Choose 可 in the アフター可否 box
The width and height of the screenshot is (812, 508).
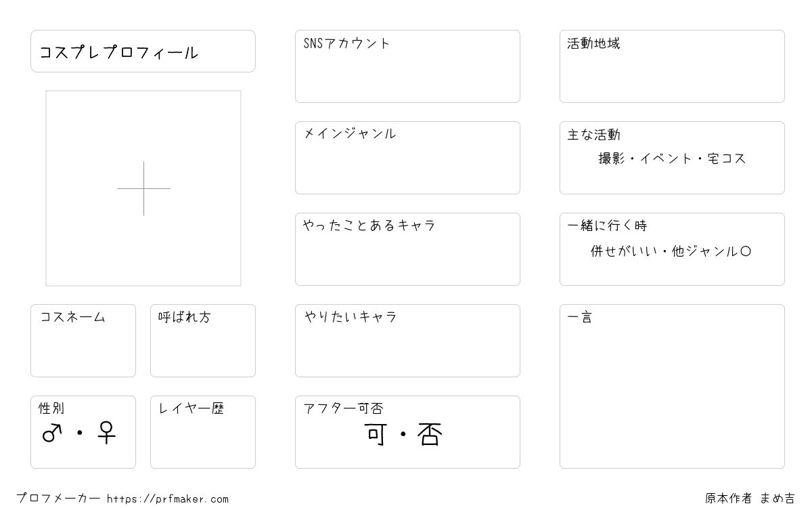pyautogui.click(x=376, y=434)
